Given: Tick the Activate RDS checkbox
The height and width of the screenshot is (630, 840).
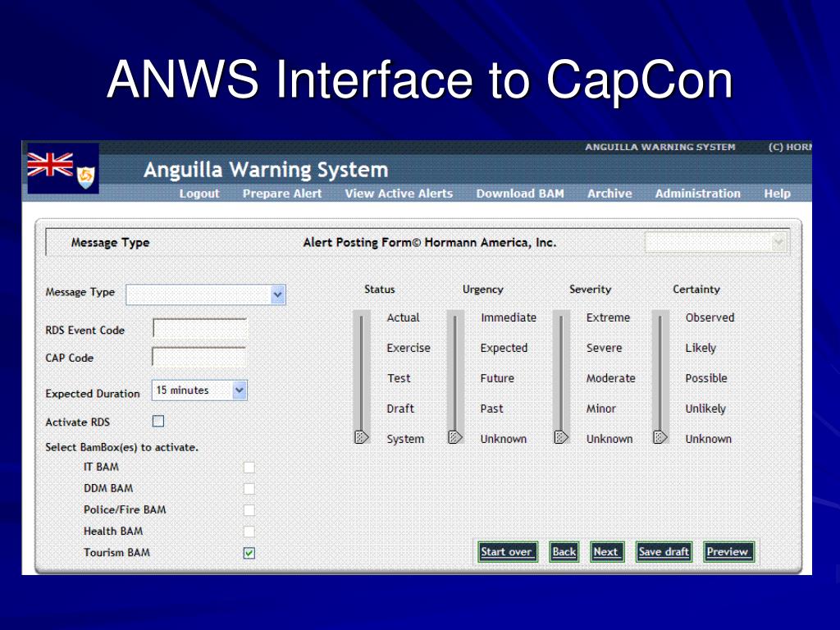Looking at the screenshot, I should pyautogui.click(x=158, y=421).
